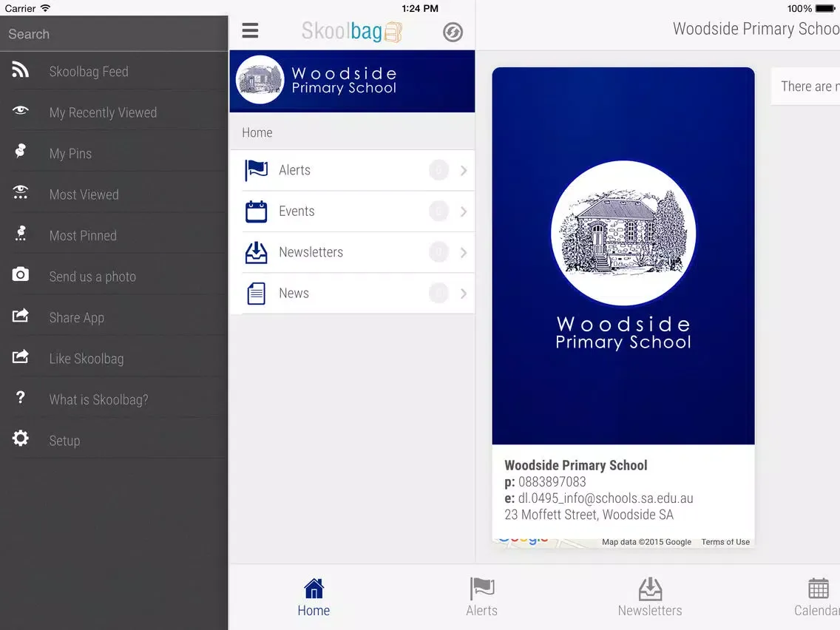
Task: Call school phone number 0883897083
Action: pos(552,481)
